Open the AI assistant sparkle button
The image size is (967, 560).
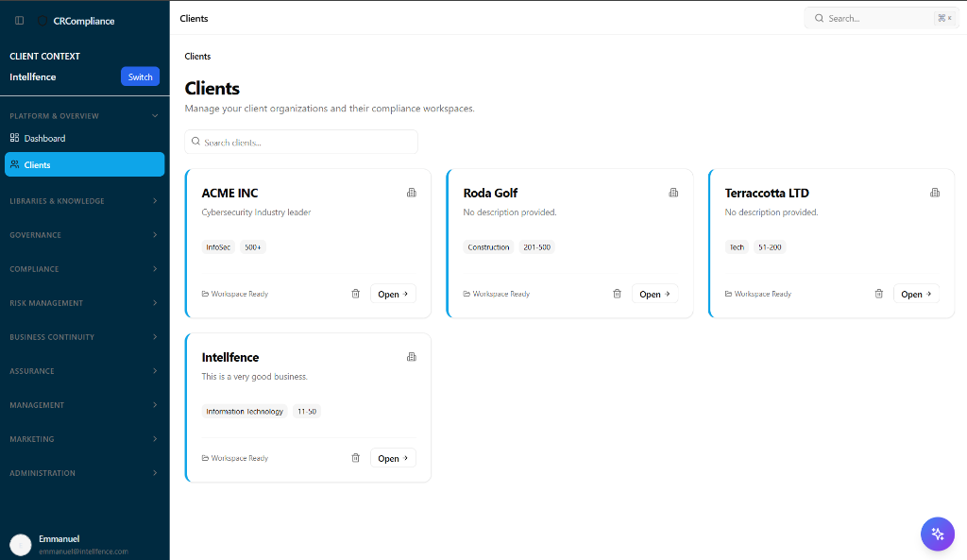(937, 534)
